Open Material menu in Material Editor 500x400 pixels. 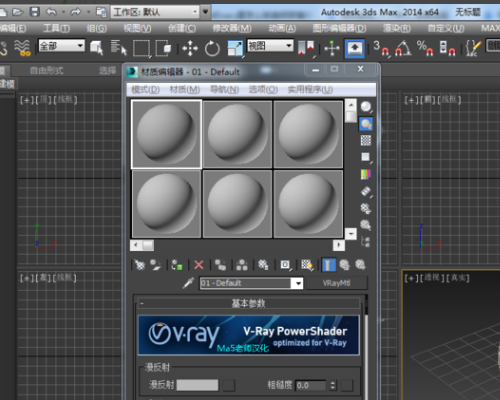[185, 90]
